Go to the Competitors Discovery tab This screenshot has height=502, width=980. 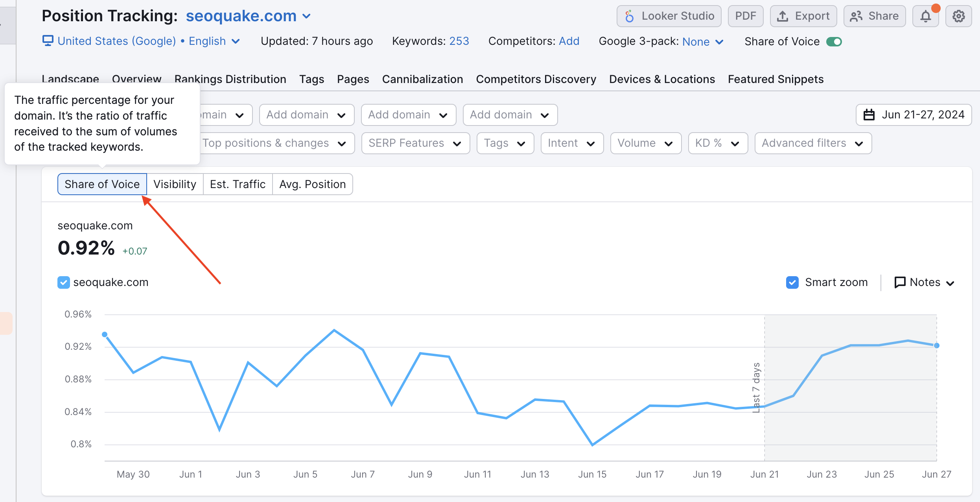(x=536, y=79)
